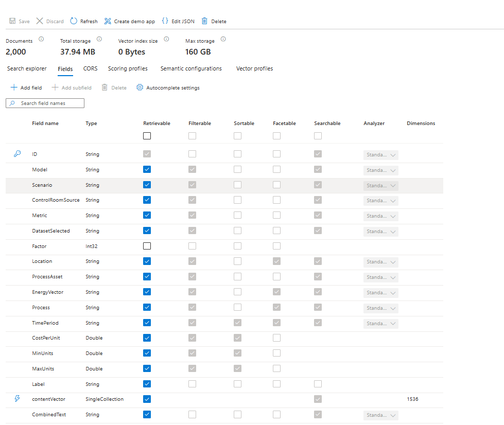504x425 pixels.
Task: Click the 1536 dimensions value
Action: tap(412, 399)
